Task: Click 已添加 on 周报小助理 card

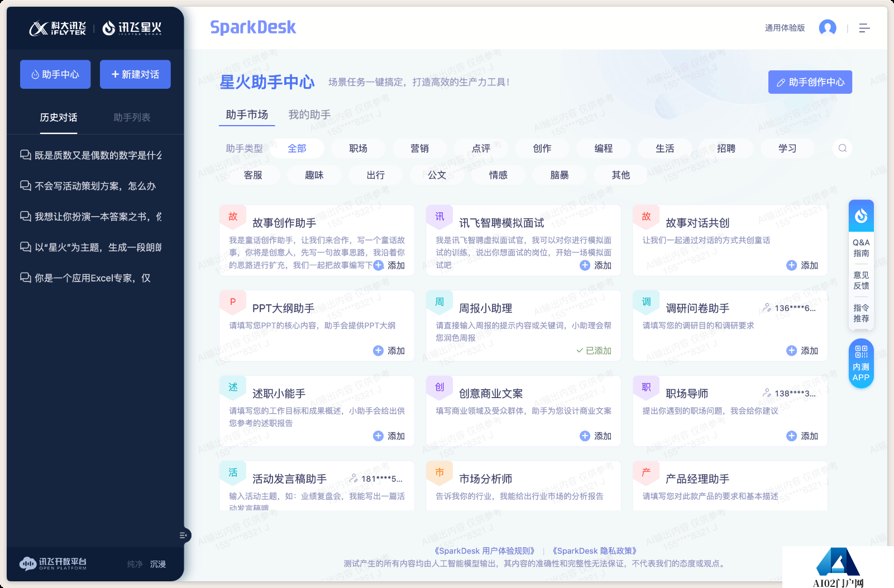Action: [594, 351]
